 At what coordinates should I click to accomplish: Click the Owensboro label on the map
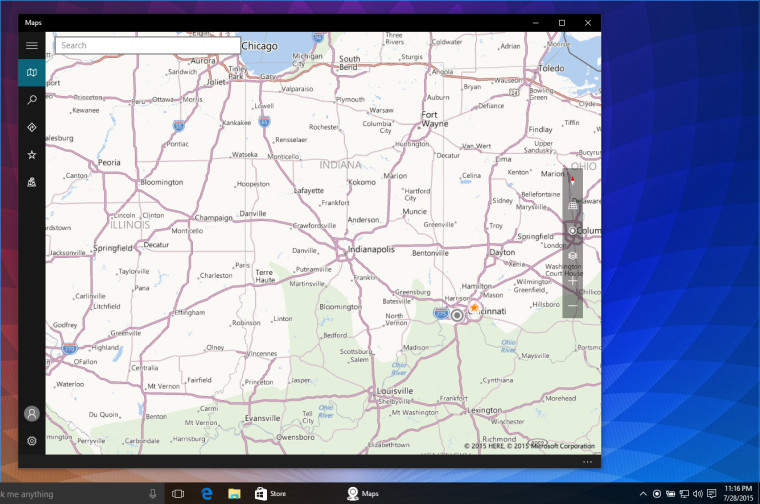pos(296,437)
